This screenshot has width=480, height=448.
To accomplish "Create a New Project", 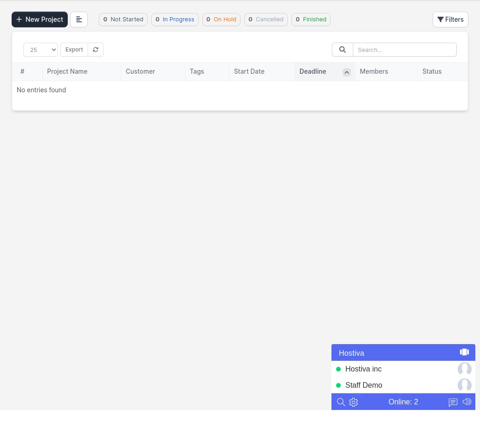I will [x=39, y=19].
